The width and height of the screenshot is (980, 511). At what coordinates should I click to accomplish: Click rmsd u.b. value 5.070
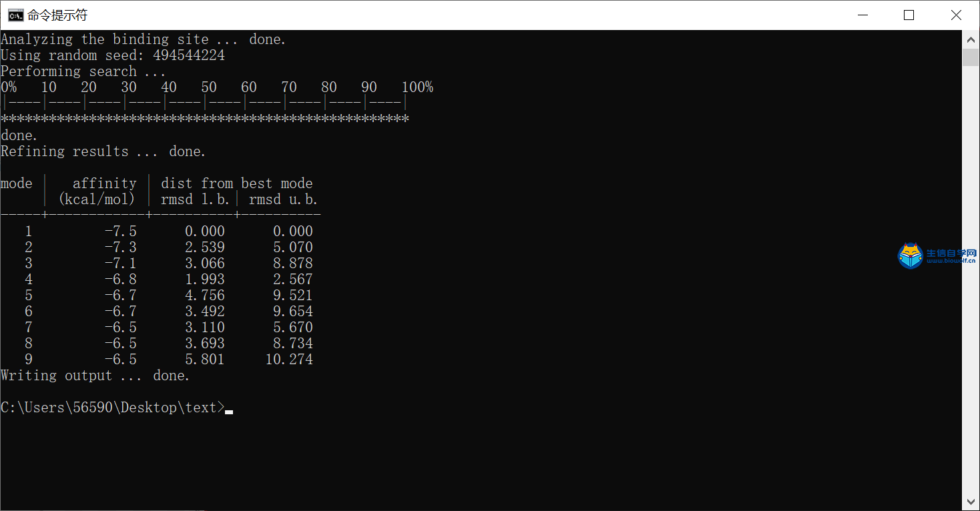(x=293, y=247)
